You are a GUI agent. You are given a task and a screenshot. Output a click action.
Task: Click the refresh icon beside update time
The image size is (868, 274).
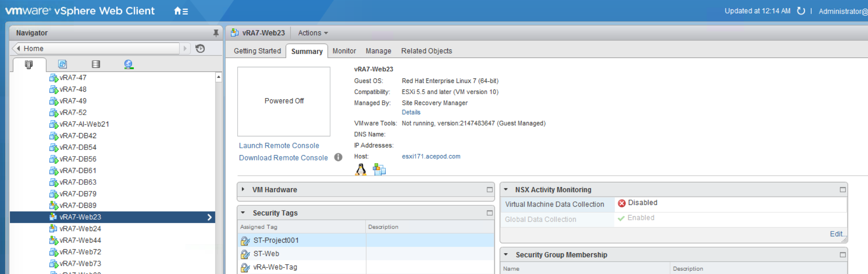click(801, 11)
